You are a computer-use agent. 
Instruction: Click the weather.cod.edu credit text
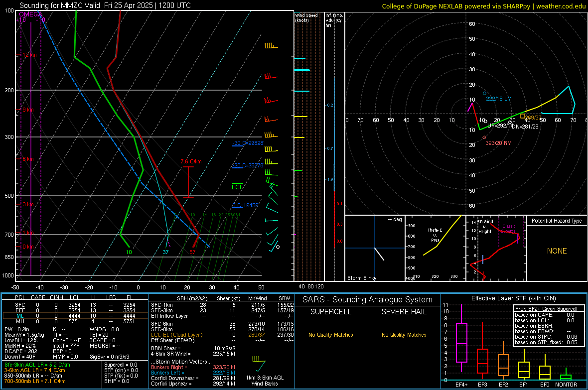[561, 6]
